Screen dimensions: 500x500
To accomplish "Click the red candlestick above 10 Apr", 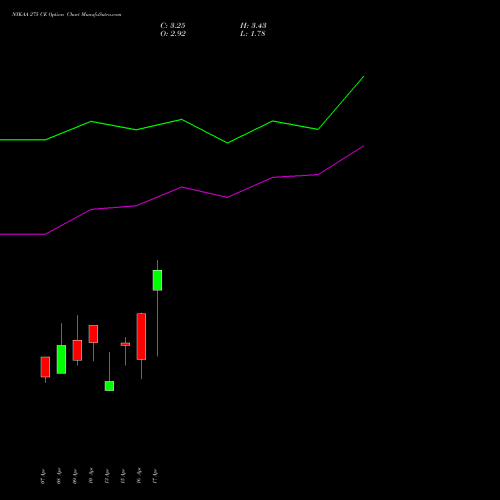I will tap(93, 334).
